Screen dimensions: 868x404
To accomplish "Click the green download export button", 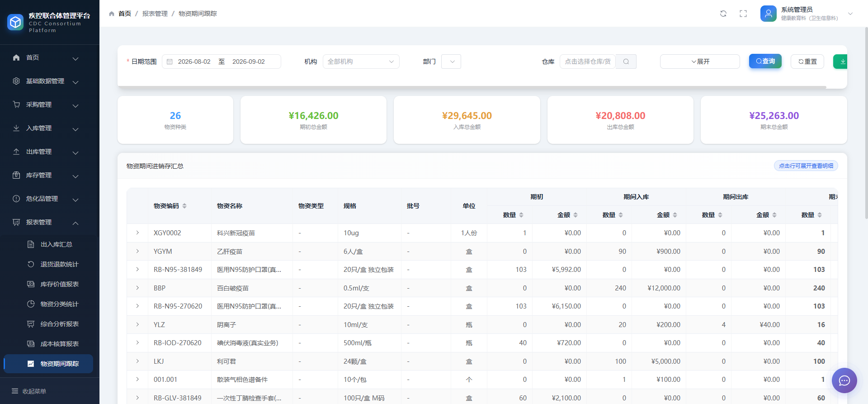I will point(840,62).
